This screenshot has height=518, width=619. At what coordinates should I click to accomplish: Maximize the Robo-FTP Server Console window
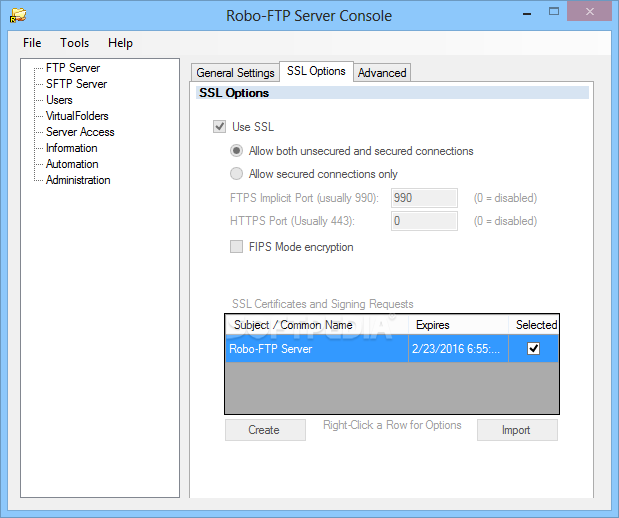[554, 12]
